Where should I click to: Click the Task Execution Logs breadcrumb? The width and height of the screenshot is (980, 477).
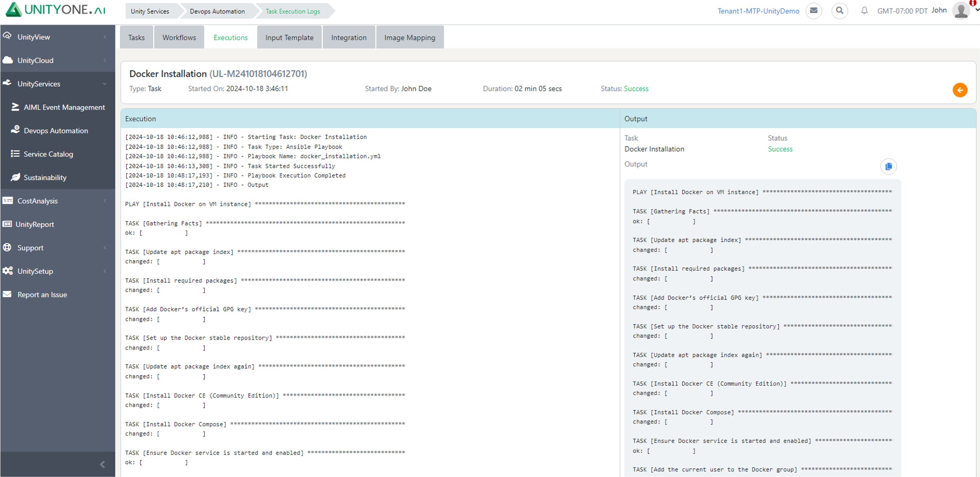click(x=292, y=11)
